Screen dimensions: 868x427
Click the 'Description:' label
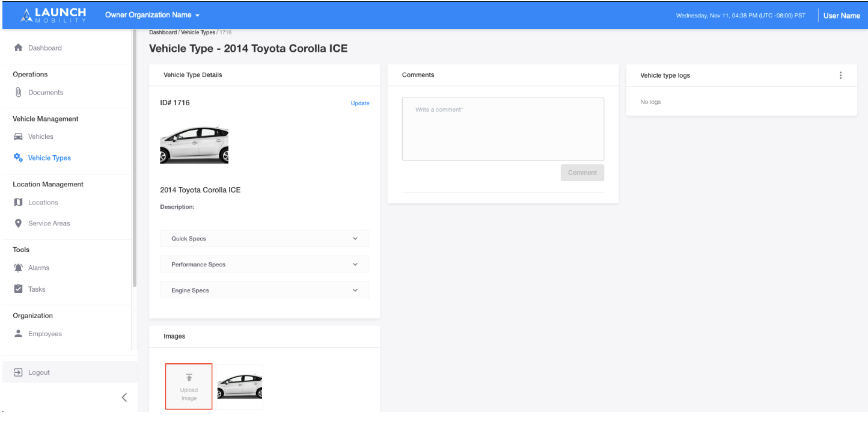pos(177,207)
